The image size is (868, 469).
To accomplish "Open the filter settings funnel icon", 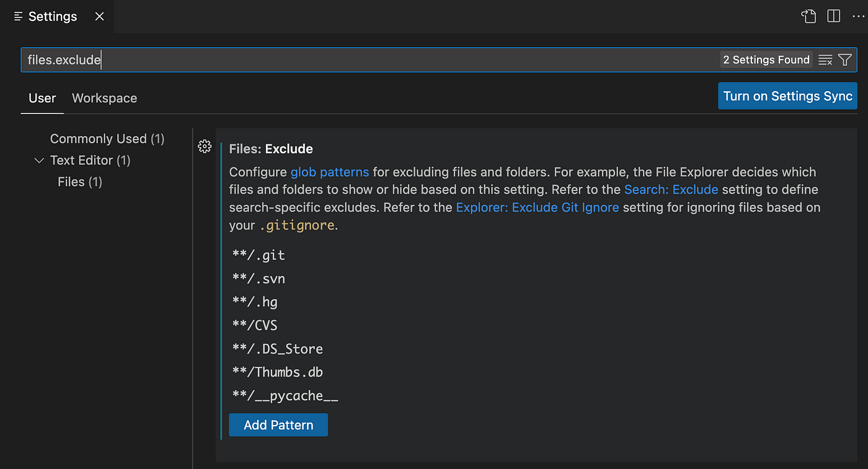I will click(845, 60).
